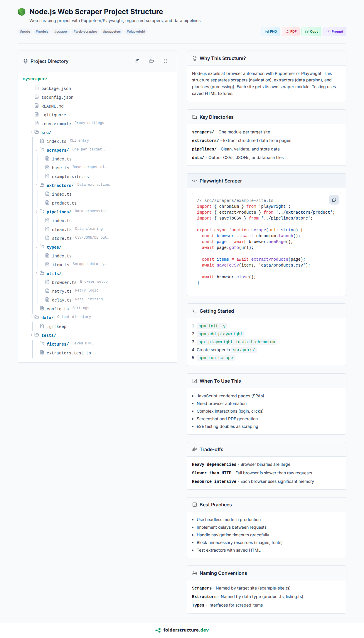Screen dimensions: 364x638
Task: Export the page as PDF
Action: click(291, 31)
